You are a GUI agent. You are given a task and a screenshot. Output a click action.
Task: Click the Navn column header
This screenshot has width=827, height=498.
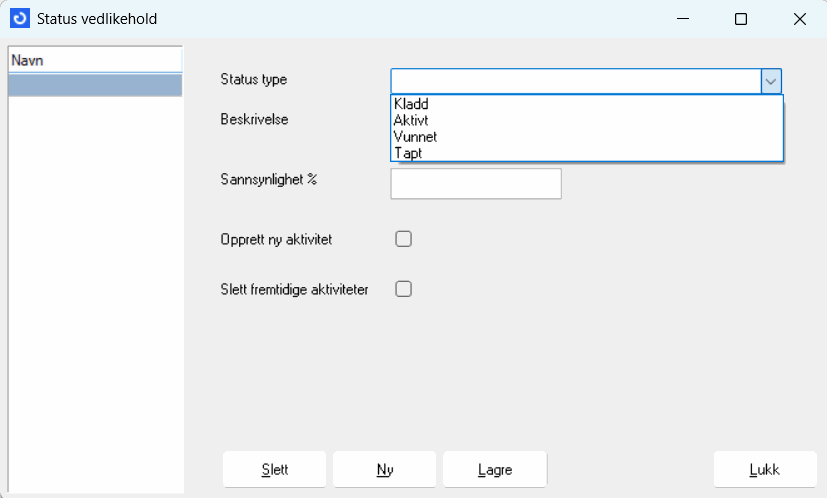click(95, 60)
